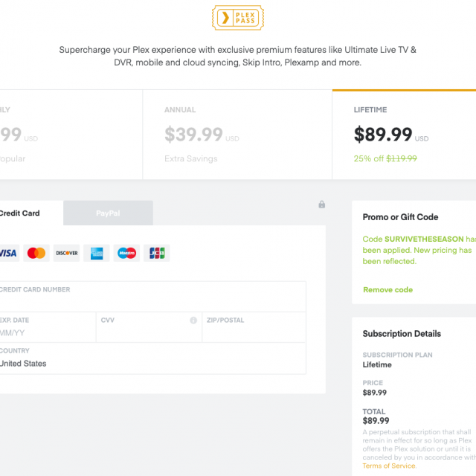Viewport: 476px width, 476px height.
Task: Click the Mastercard icon
Action: click(36, 253)
